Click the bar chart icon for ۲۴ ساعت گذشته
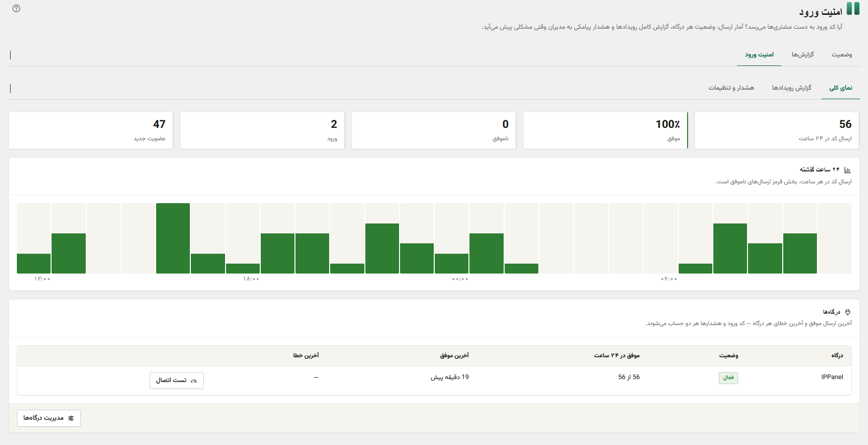 click(x=847, y=170)
